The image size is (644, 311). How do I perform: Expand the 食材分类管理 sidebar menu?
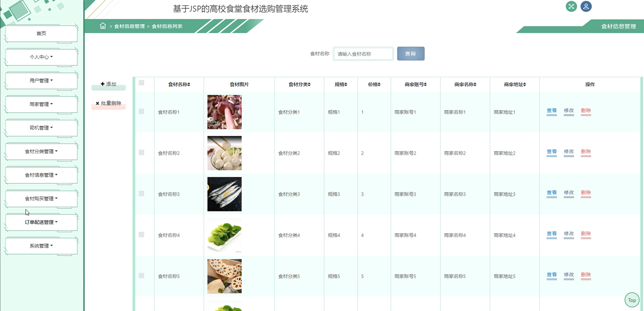[x=41, y=151]
